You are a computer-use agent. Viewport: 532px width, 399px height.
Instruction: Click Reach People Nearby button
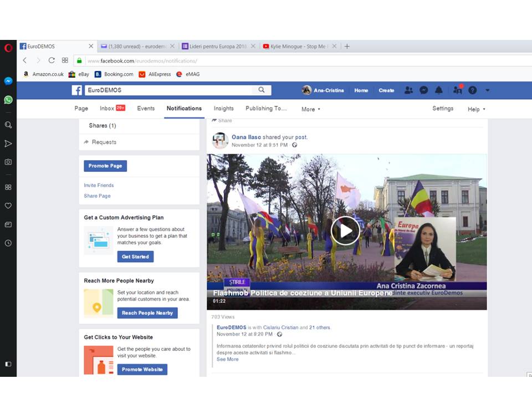[x=147, y=313]
